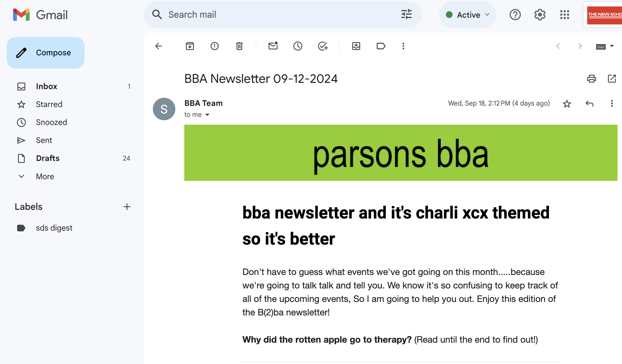Viewport: 622px width, 364px height.
Task: Report this email as spam
Action: tap(215, 46)
